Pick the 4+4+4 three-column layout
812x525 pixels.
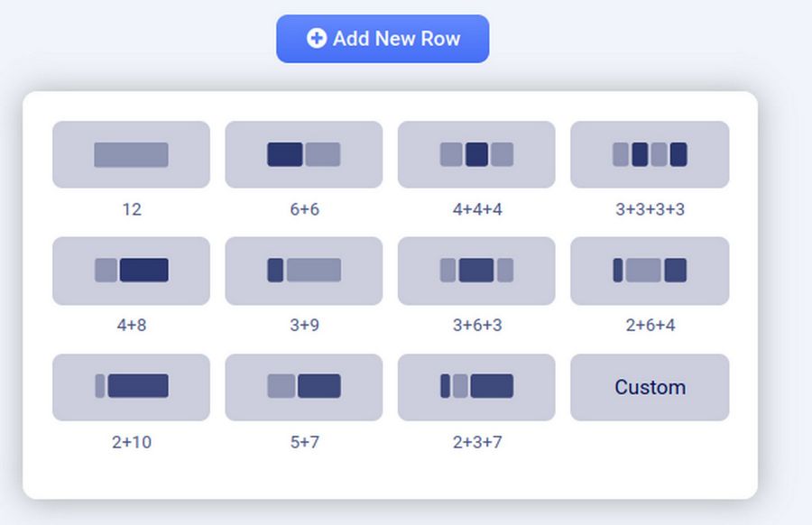(476, 154)
